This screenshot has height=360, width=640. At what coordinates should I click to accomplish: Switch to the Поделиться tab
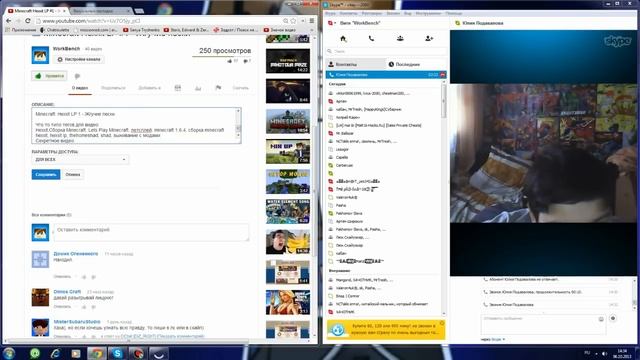[113, 88]
